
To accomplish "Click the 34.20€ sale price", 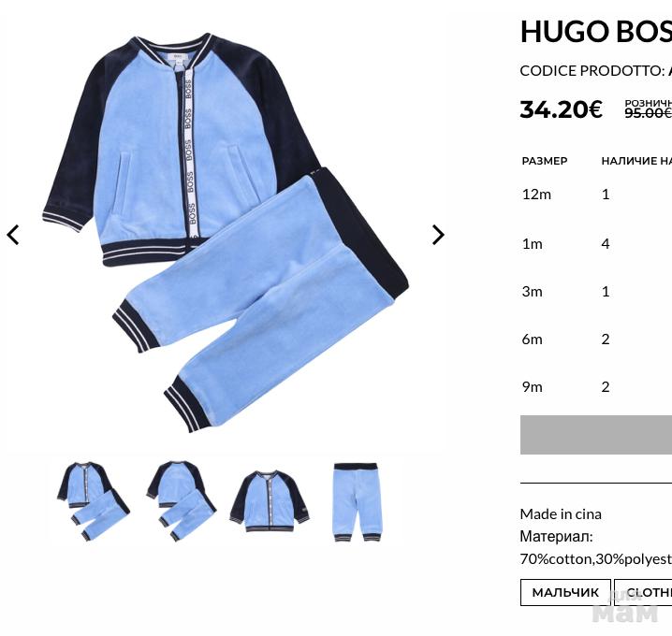I will pyautogui.click(x=561, y=109).
